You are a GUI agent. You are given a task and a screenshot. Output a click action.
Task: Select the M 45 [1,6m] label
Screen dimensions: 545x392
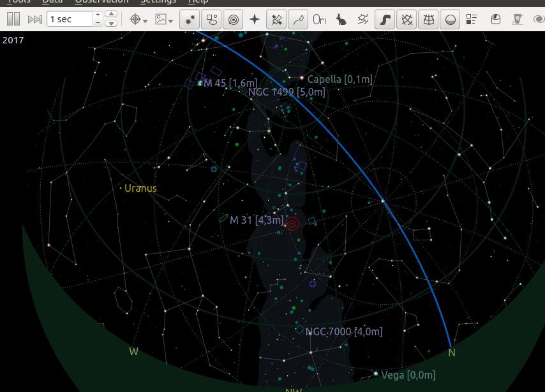click(x=230, y=83)
